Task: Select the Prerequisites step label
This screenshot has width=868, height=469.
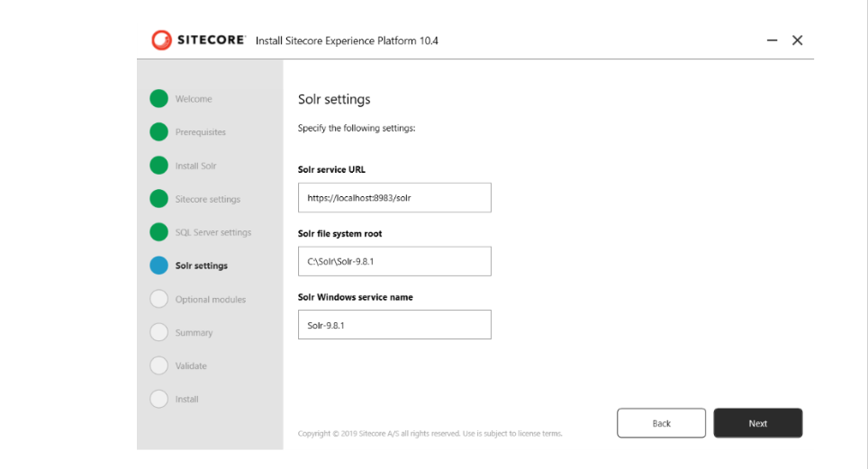Action: [201, 132]
